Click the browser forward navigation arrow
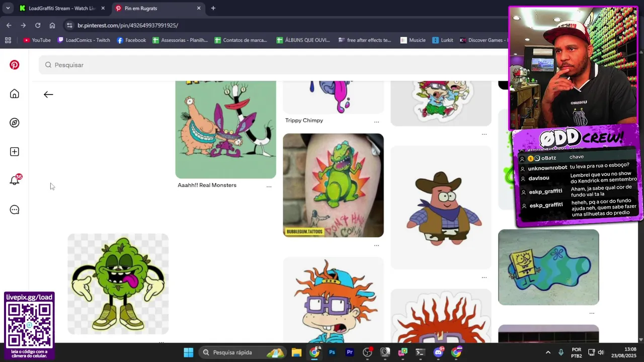Image resolution: width=644 pixels, height=362 pixels. click(23, 25)
